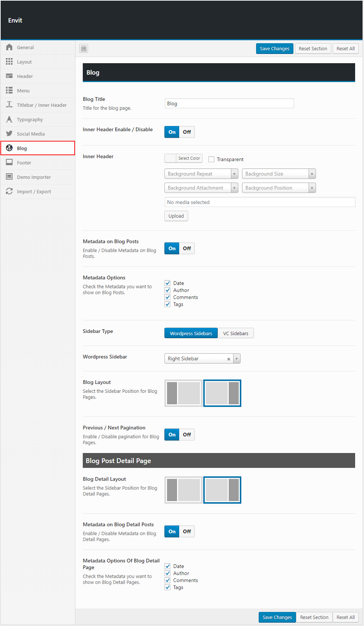Click the General home icon in sidebar
364x626 pixels.
[9, 47]
